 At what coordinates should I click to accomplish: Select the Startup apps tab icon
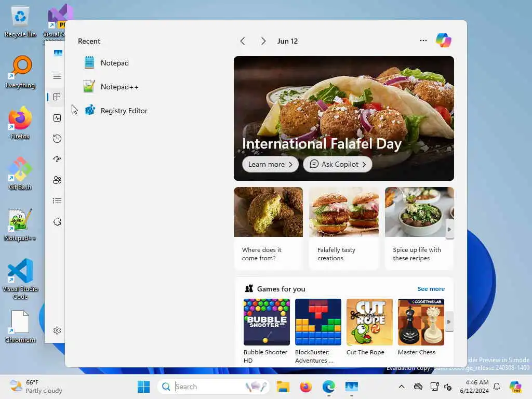click(x=57, y=159)
